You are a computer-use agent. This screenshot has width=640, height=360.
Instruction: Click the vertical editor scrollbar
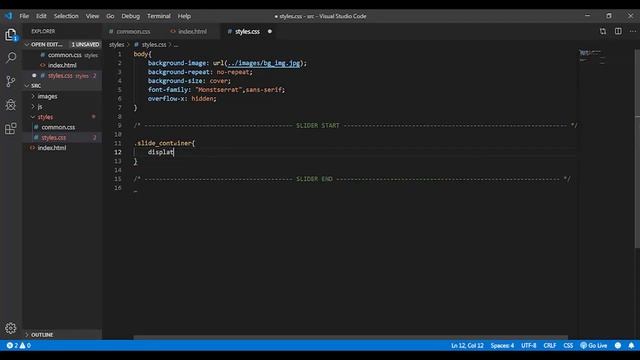tap(637, 148)
